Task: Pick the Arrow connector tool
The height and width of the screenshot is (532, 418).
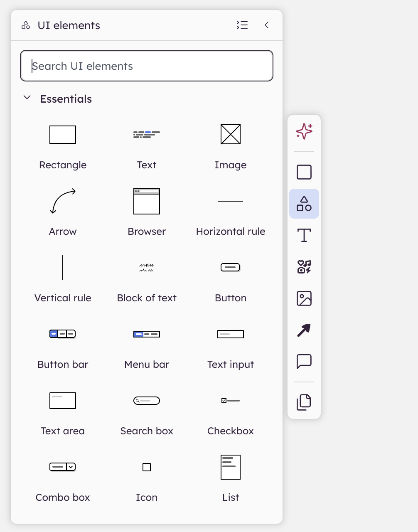Action: (304, 330)
